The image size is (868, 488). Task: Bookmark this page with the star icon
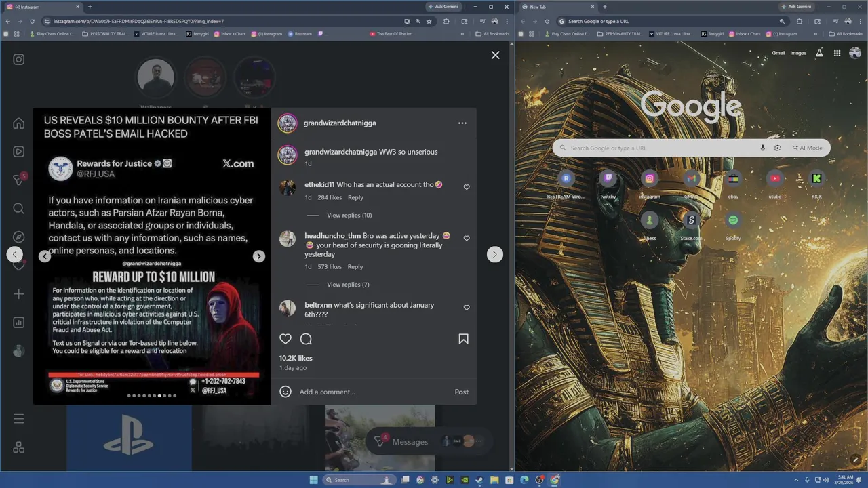429,21
